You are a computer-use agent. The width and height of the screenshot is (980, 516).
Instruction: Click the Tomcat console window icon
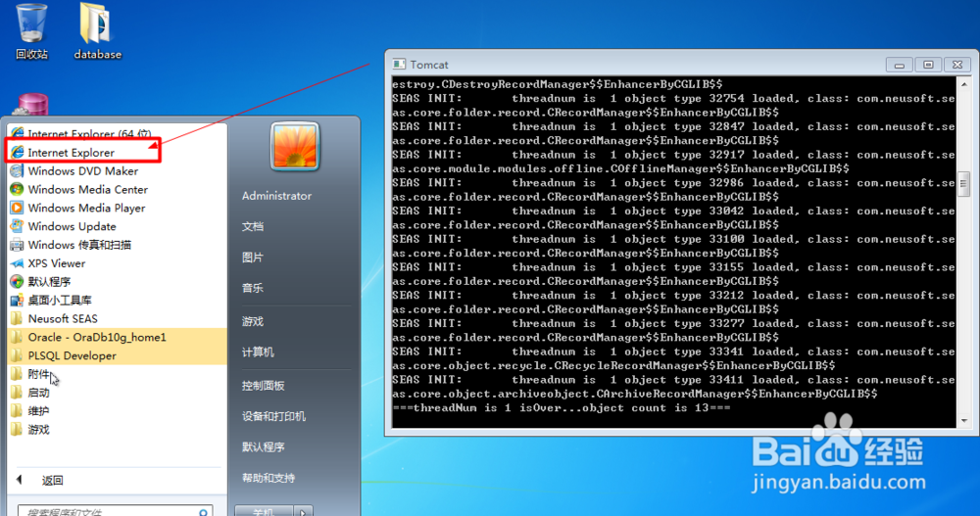[x=398, y=65]
